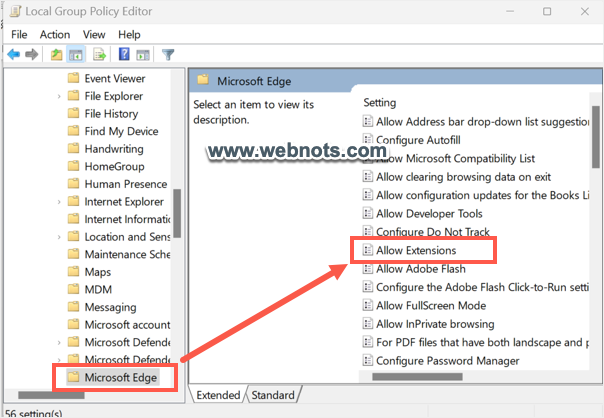
Task: Open the Action menu
Action: coord(55,34)
